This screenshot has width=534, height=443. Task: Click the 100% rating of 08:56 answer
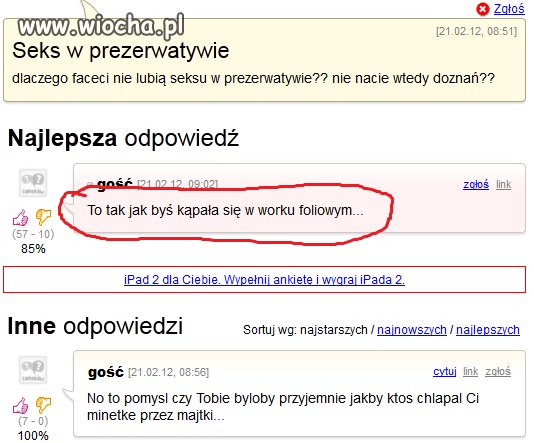tap(33, 436)
